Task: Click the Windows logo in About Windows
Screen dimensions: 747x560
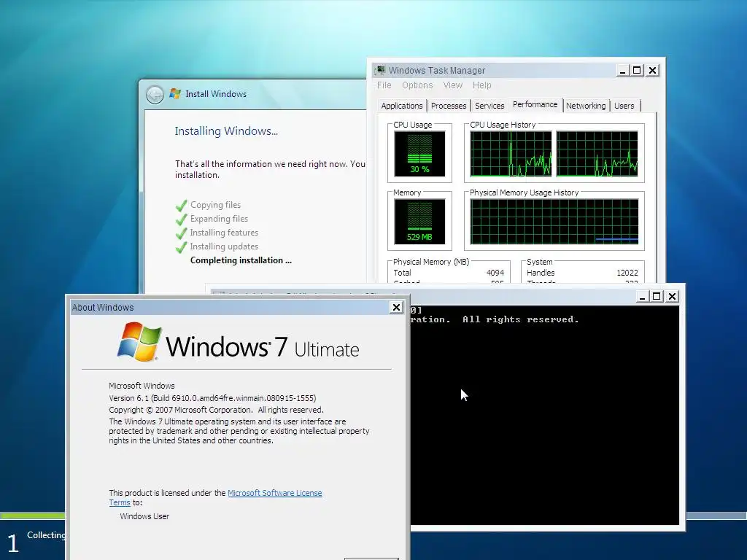Action: click(x=139, y=341)
